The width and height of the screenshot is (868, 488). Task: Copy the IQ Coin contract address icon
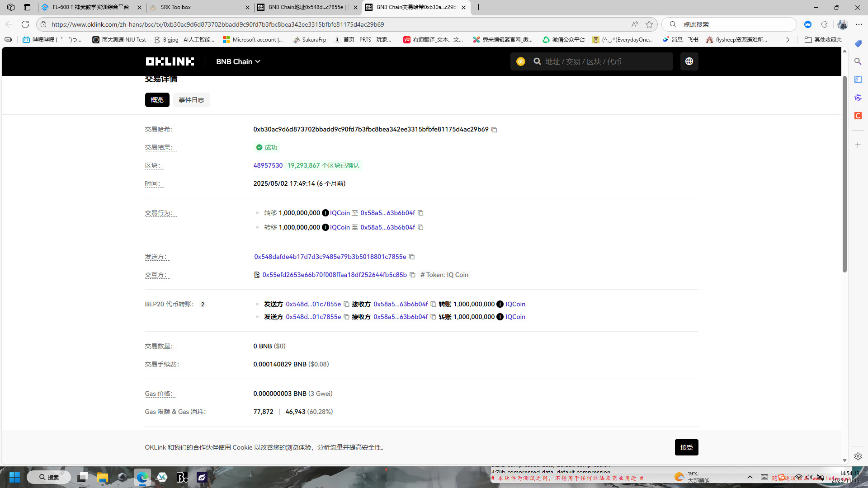[x=412, y=275]
